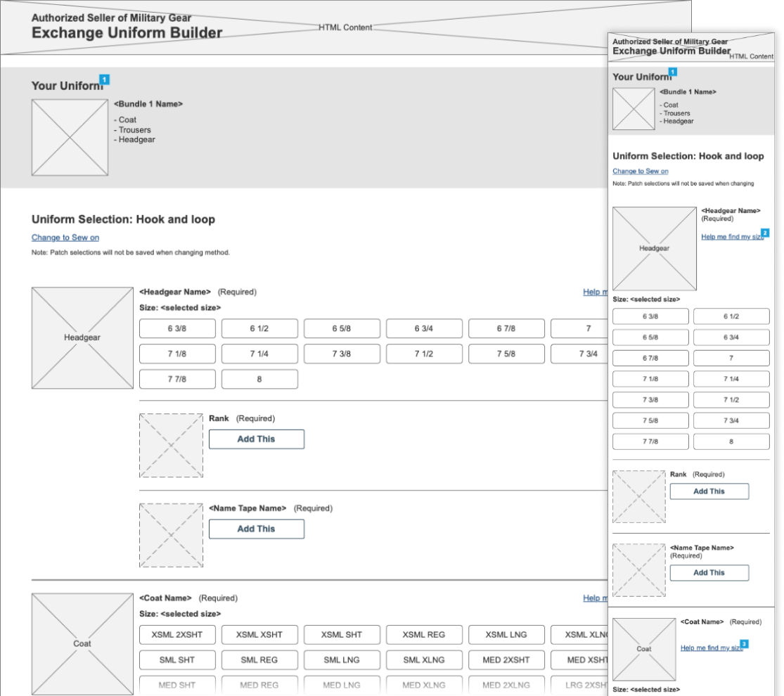The width and height of the screenshot is (784, 696).
Task: Click the Headgear placeholder image
Action: 82,337
